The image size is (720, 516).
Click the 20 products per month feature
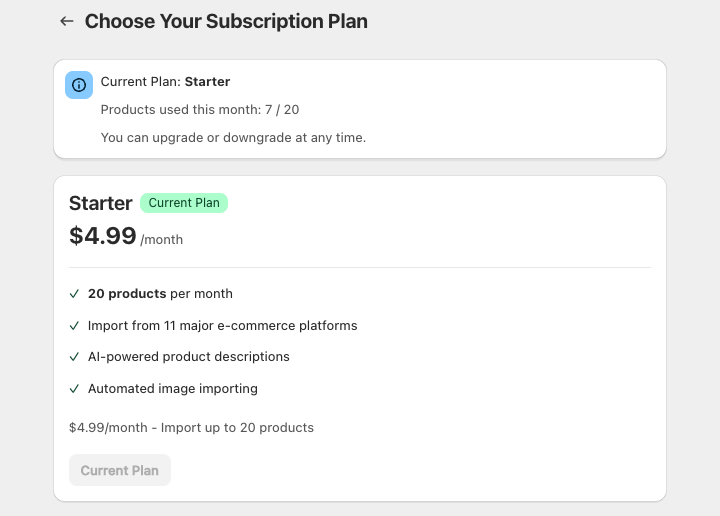[160, 294]
